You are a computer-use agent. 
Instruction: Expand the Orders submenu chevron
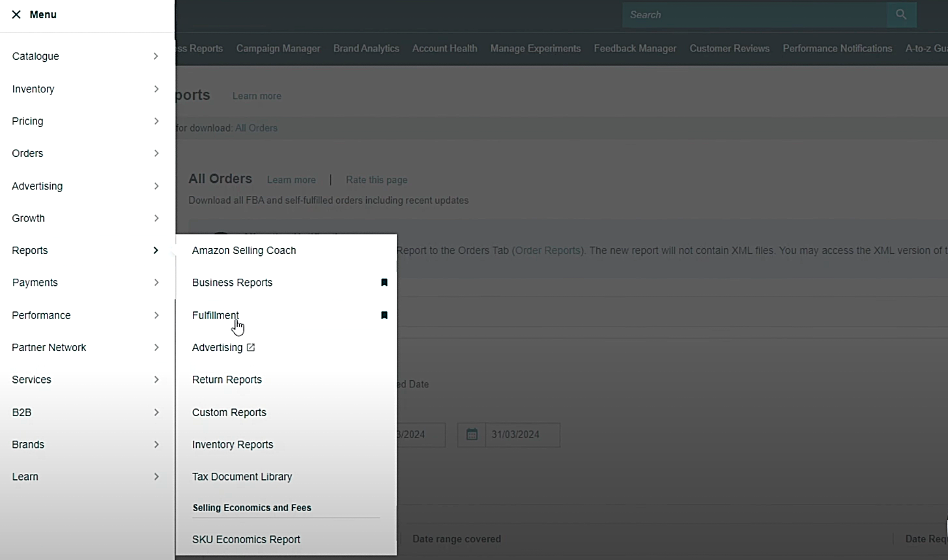pos(156,153)
